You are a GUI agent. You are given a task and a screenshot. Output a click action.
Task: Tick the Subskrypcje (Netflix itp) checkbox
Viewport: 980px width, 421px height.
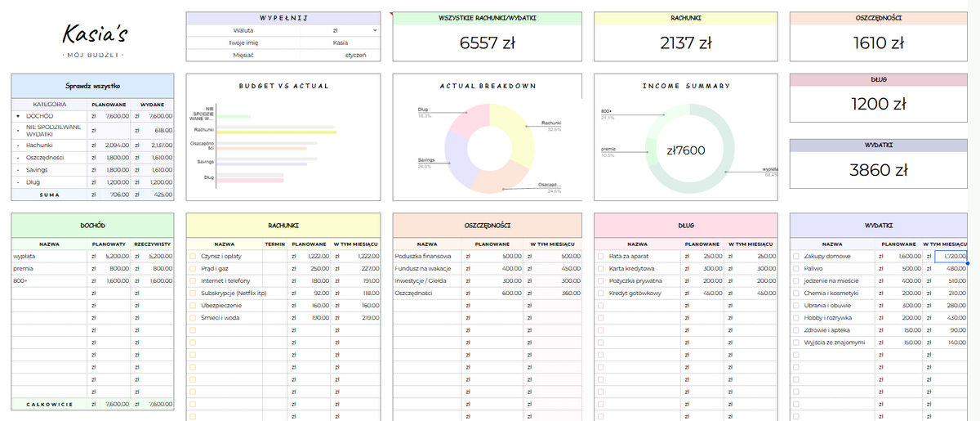click(193, 293)
